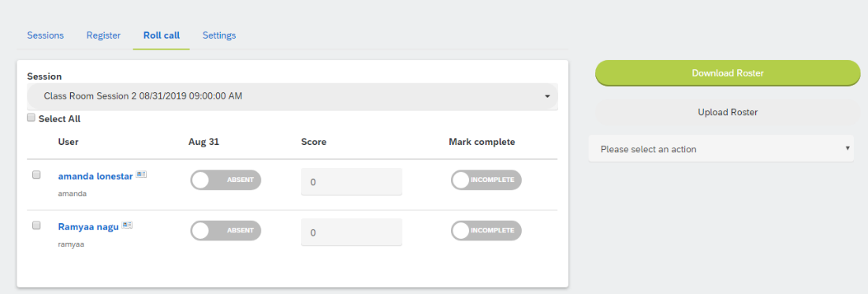Click amanda lonestar's Score input field
The width and height of the screenshot is (868, 294).
(352, 181)
